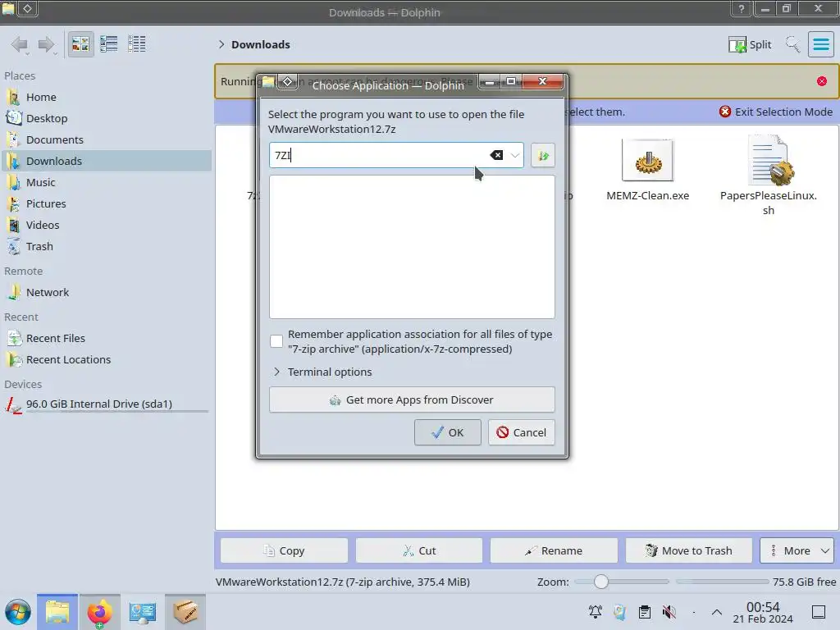Clear the application name text field
The height and width of the screenshot is (630, 840).
(x=496, y=155)
